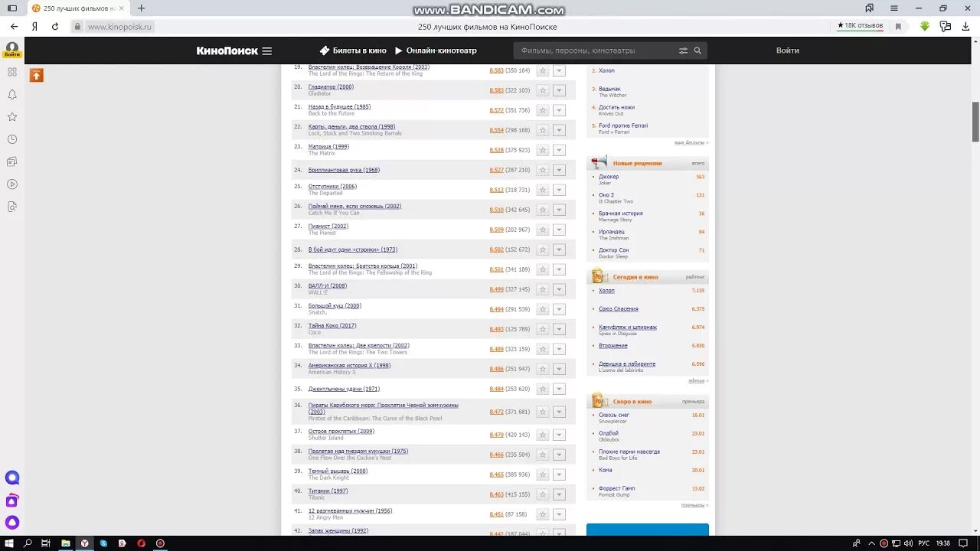Screen dimensions: 980x551
Task: Open Windows Start button
Action: pyautogui.click(x=9, y=543)
